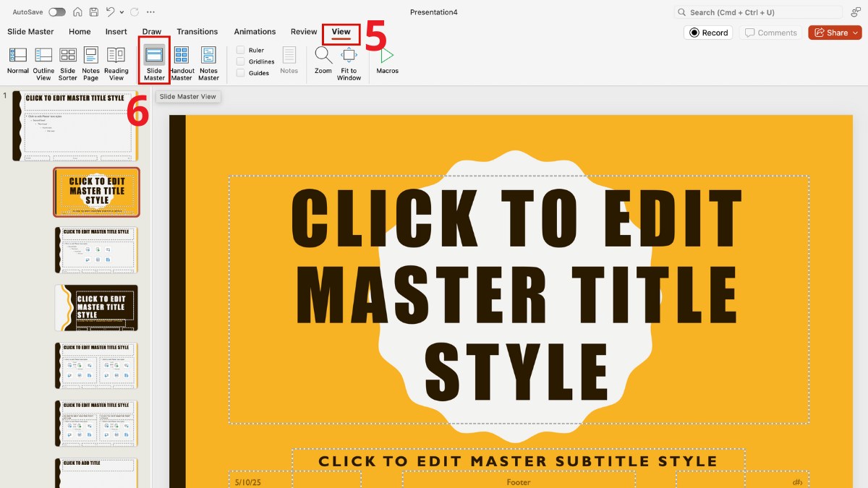Click the Record button
Image resolution: width=868 pixels, height=488 pixels.
pyautogui.click(x=708, y=33)
